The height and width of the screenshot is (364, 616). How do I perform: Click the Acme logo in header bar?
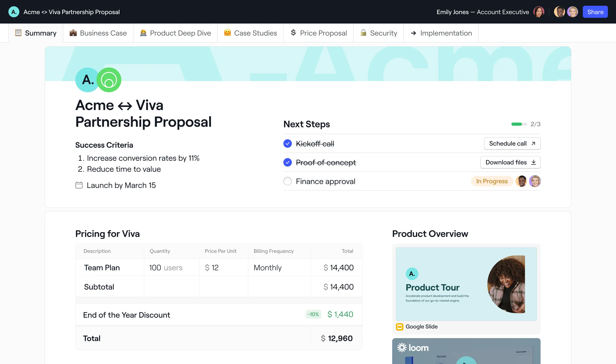tap(14, 12)
